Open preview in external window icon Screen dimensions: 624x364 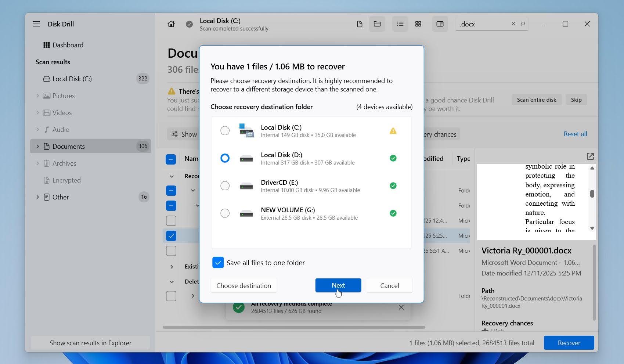[x=590, y=156]
